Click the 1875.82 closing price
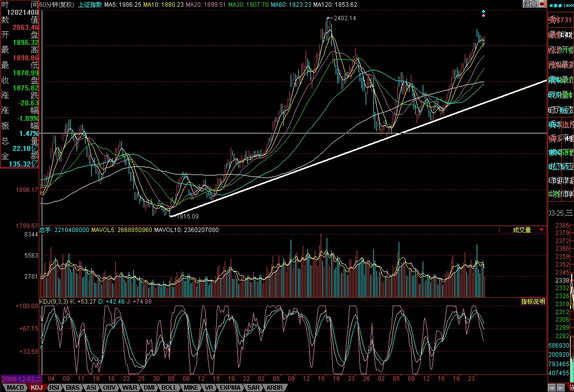The image size is (574, 392). (26, 88)
